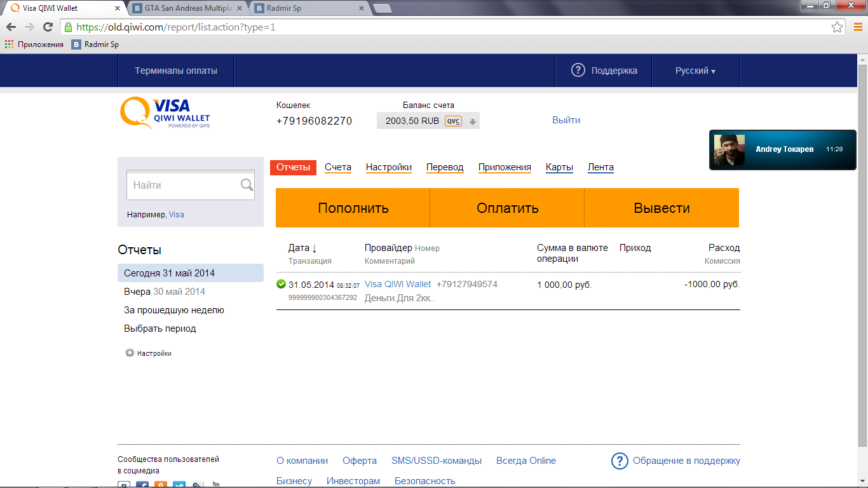Click the transaction number 999999900304367292
Viewport: 868px width, 488px height.
click(323, 297)
